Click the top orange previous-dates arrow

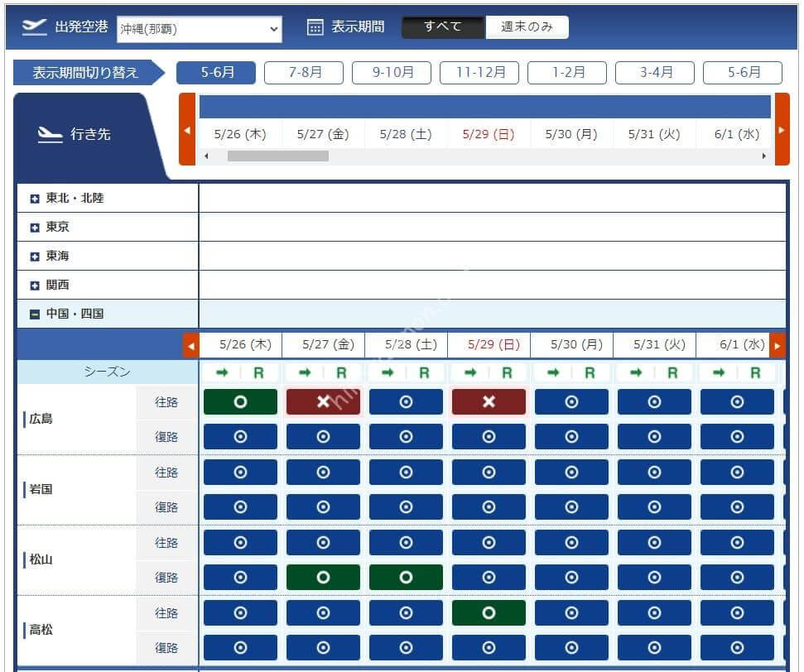(187, 130)
